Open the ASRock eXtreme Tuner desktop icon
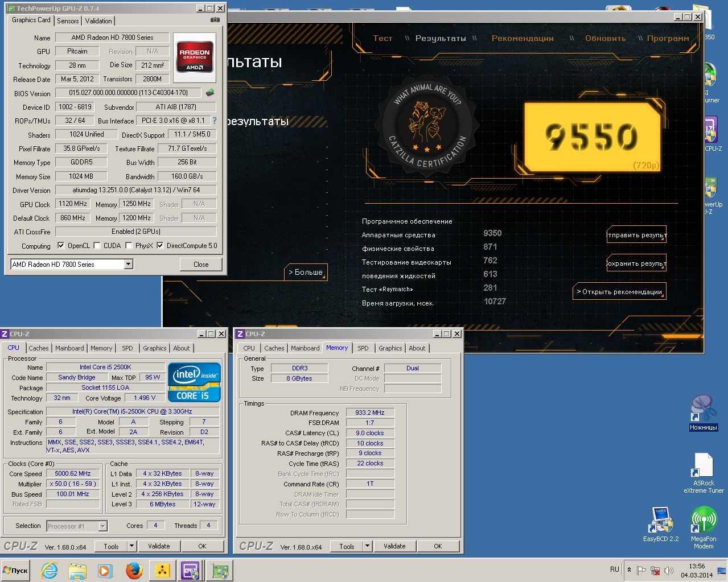The height and width of the screenshot is (582, 728). pos(704,473)
